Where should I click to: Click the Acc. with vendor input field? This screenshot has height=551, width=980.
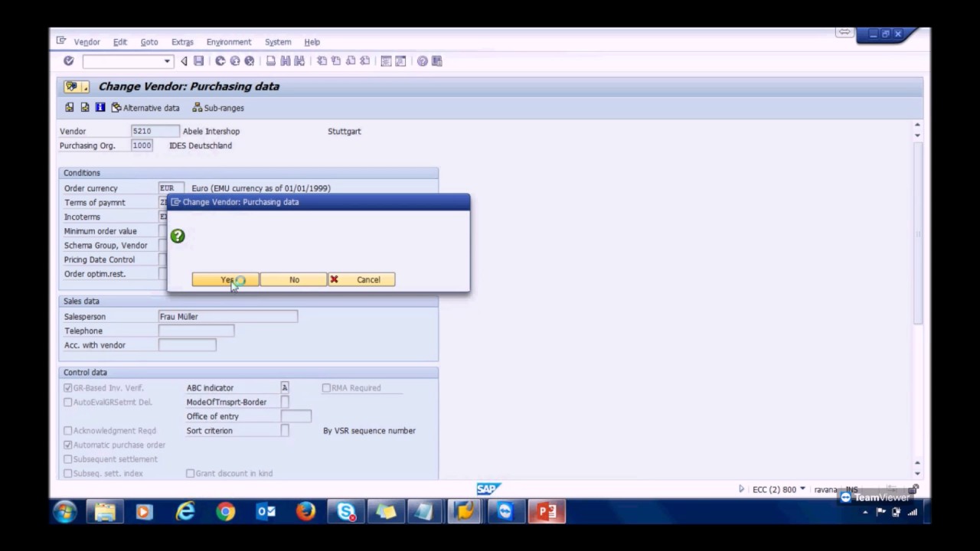point(187,345)
